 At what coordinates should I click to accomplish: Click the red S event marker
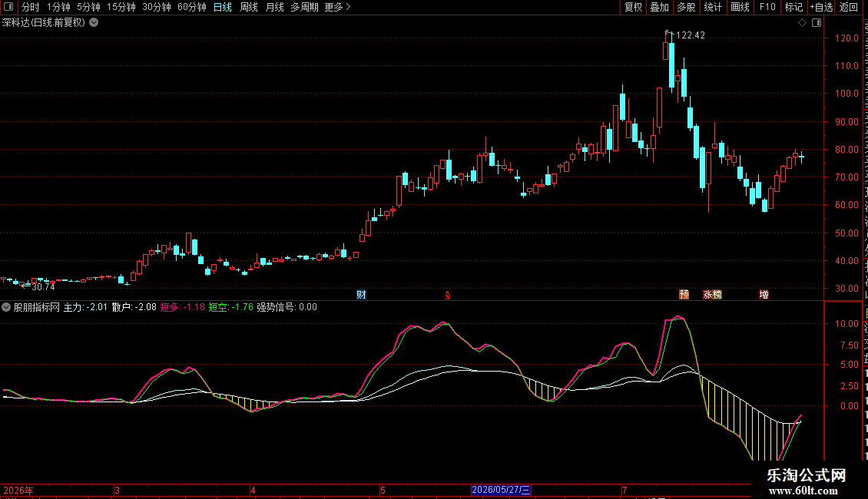[x=447, y=296]
